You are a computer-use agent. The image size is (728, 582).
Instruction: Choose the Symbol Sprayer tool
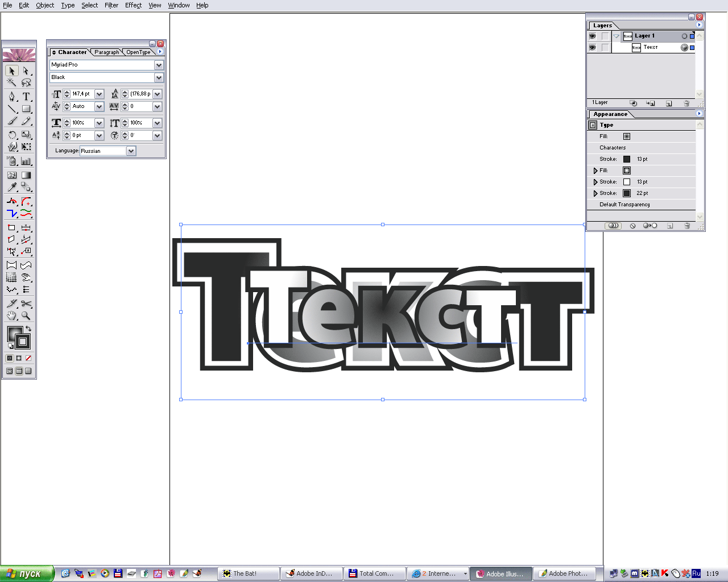12,161
